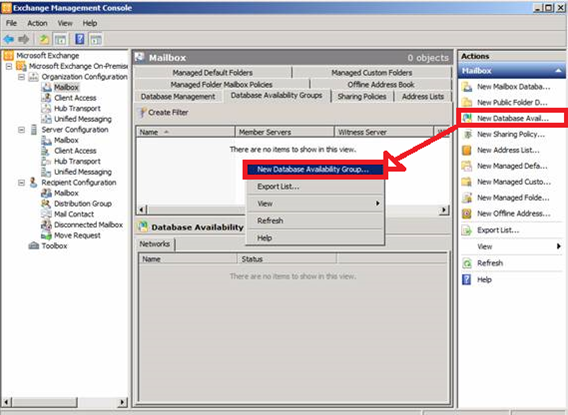Click New Offline Address Book action icon
The height and width of the screenshot is (415, 568).
[467, 214]
